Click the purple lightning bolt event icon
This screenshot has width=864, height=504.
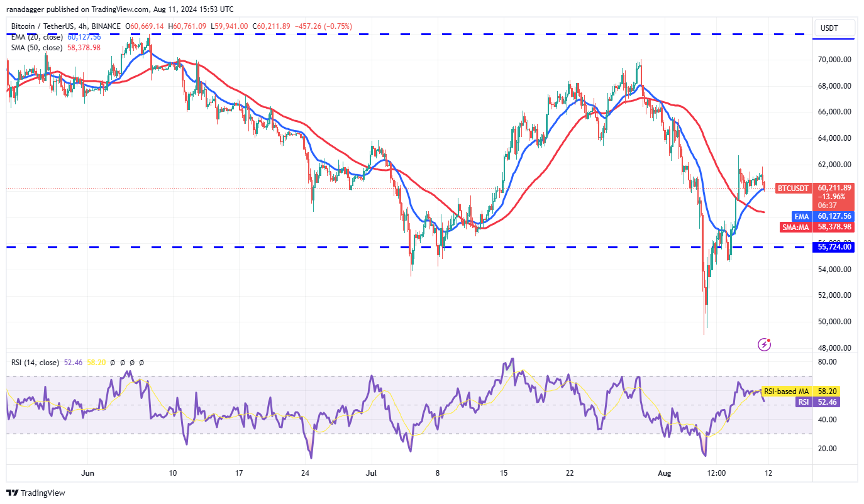click(765, 344)
